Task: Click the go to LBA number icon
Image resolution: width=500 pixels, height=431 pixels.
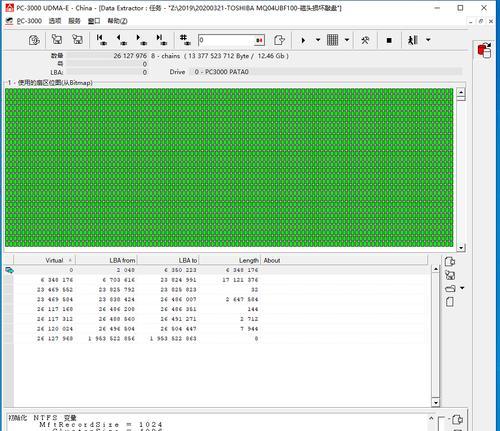Action: pos(185,40)
